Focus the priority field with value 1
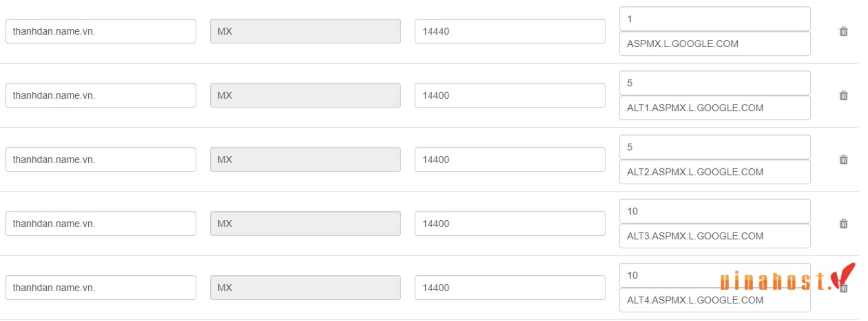The width and height of the screenshot is (868, 321). pyautogui.click(x=715, y=19)
